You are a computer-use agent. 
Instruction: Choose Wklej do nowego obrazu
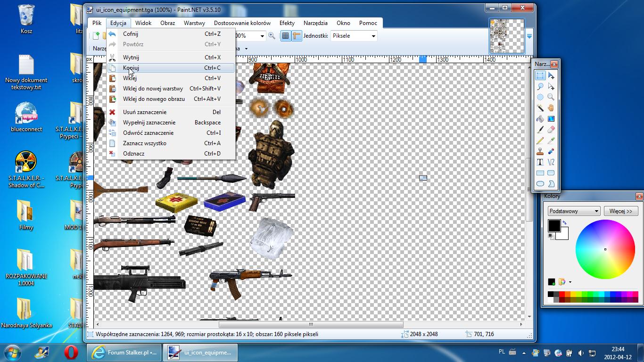coord(171,99)
